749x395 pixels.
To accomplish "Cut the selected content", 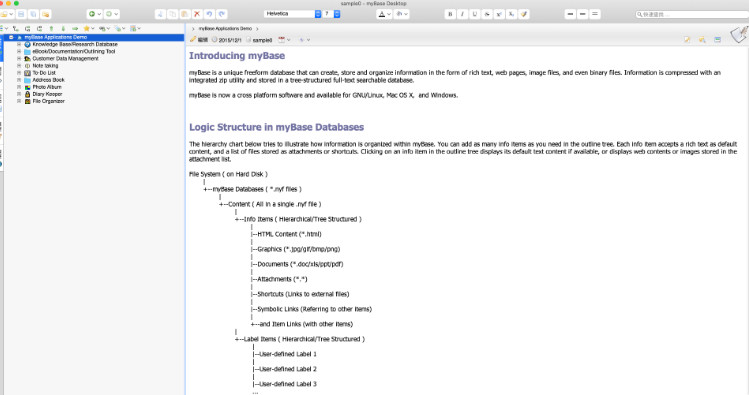I will [x=160, y=14].
